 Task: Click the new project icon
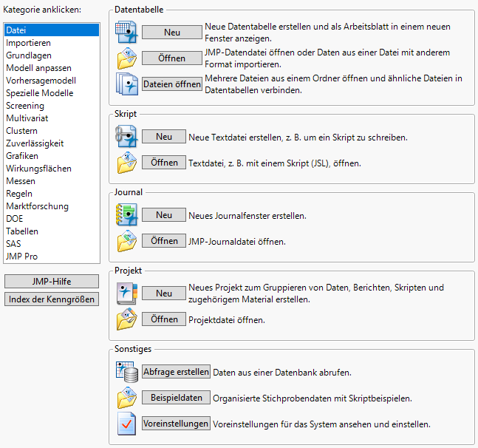point(126,293)
